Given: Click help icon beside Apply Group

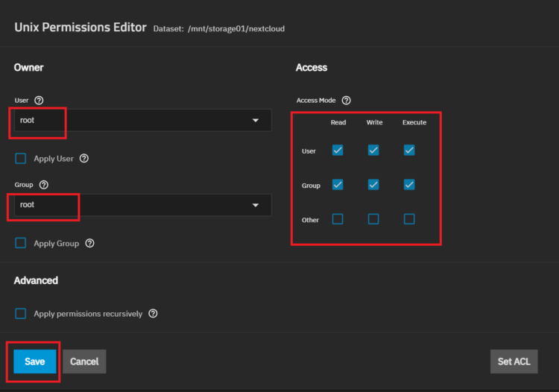Looking at the screenshot, I should click(x=89, y=243).
